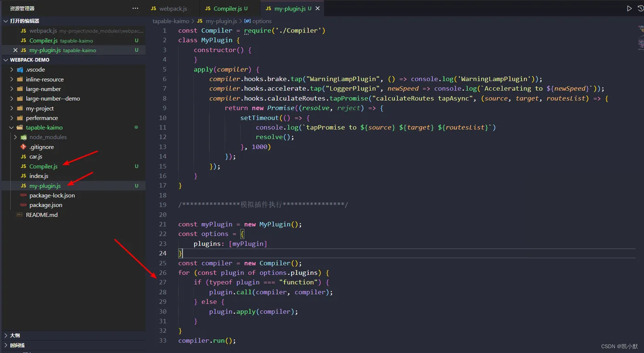644x353 pixels.
Task: Switch to the Compiler.js editor tab
Action: 230,8
